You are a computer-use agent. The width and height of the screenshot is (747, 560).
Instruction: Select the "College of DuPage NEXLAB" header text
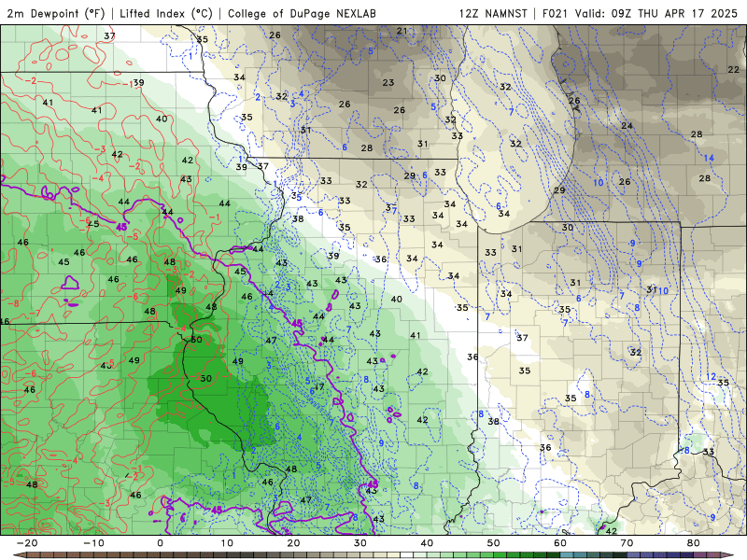pyautogui.click(x=302, y=13)
